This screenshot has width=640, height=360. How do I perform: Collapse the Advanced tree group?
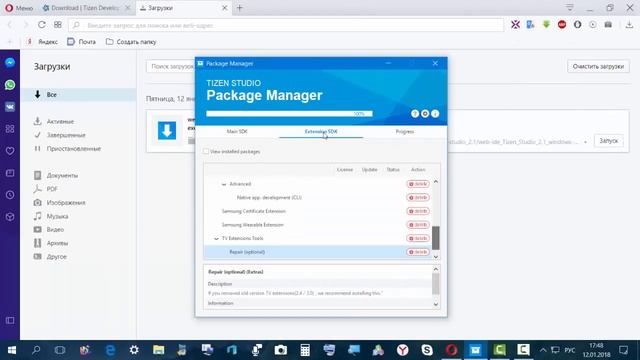pos(224,184)
